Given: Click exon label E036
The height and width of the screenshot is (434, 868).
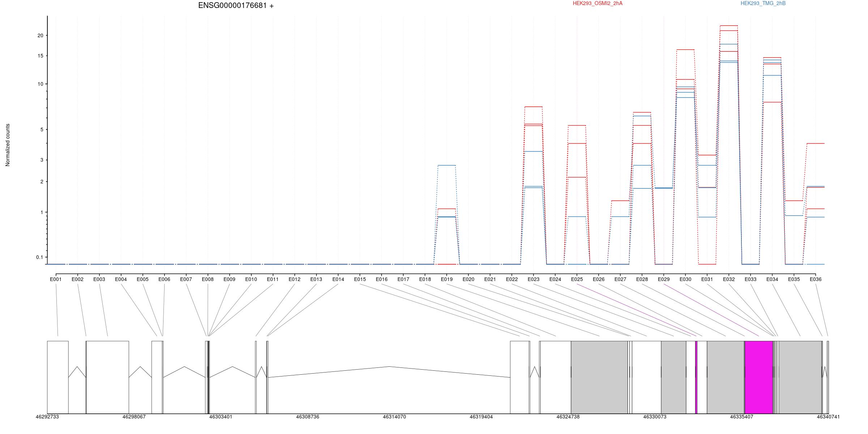Looking at the screenshot, I should [x=816, y=279].
